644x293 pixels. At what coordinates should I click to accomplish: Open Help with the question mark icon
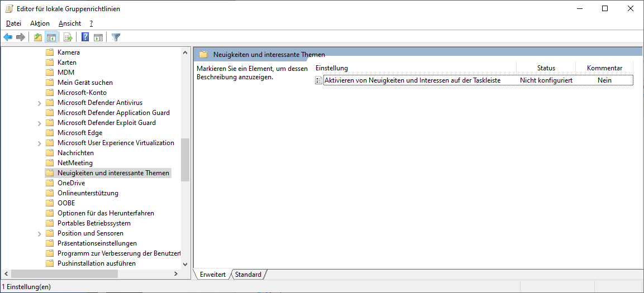coord(85,37)
